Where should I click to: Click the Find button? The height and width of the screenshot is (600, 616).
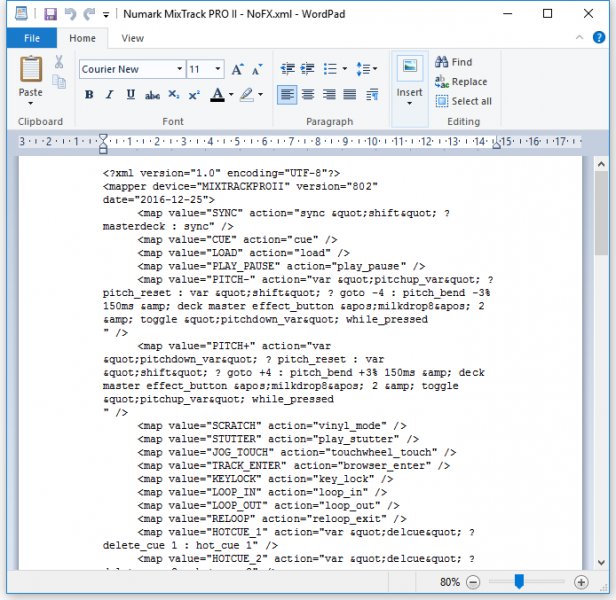tap(453, 62)
